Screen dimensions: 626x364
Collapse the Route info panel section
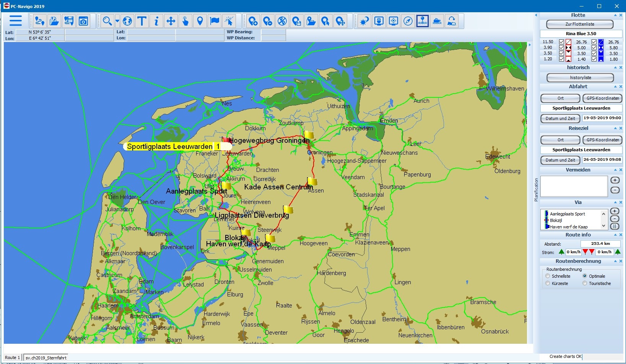tap(615, 235)
